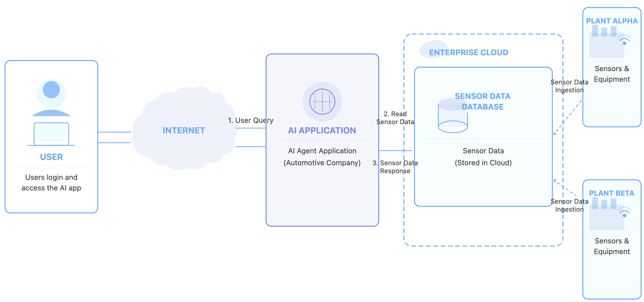This screenshot has height=302, width=644.
Task: Click 'Sensors & Equipment' in Plant Beta
Action: coord(612,246)
